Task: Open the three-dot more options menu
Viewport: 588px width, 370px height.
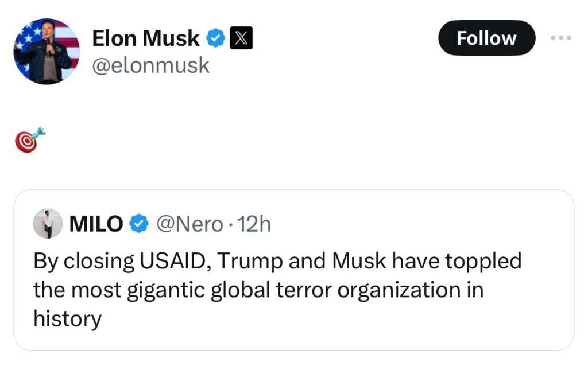Action: 560,38
